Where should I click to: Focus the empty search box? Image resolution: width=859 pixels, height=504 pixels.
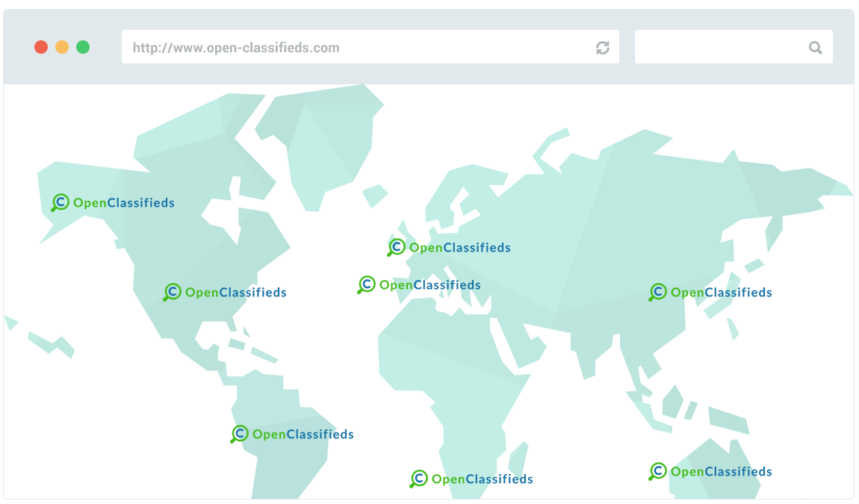click(734, 47)
